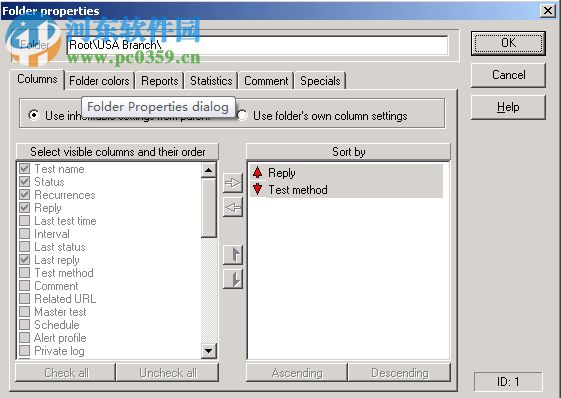Click the move item up icon

pos(233,255)
